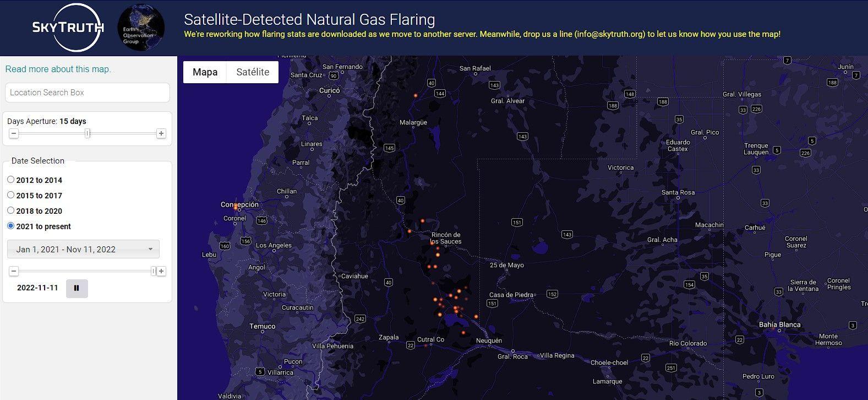
Task: Click flare marker near Concepción
Action: (x=236, y=207)
